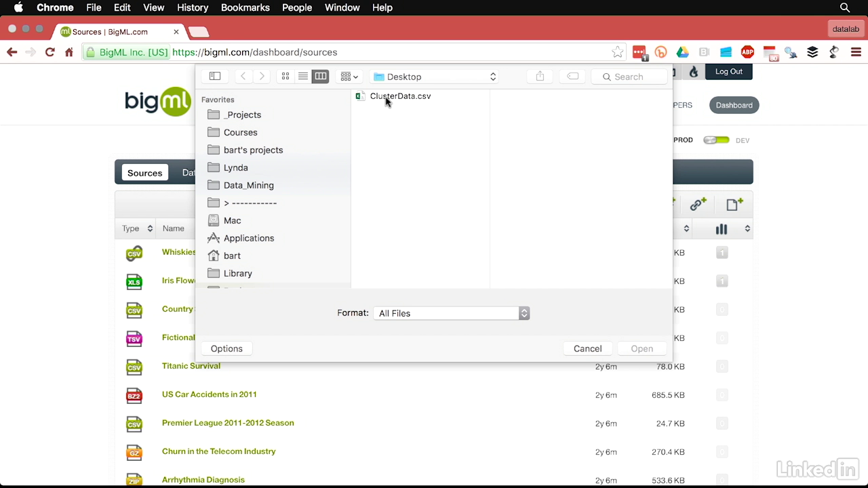
Task: Toggle the file dialog sidebar
Action: [x=215, y=77]
